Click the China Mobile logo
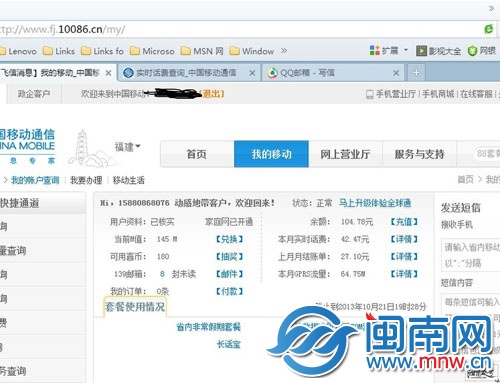500x383 pixels. click(27, 146)
